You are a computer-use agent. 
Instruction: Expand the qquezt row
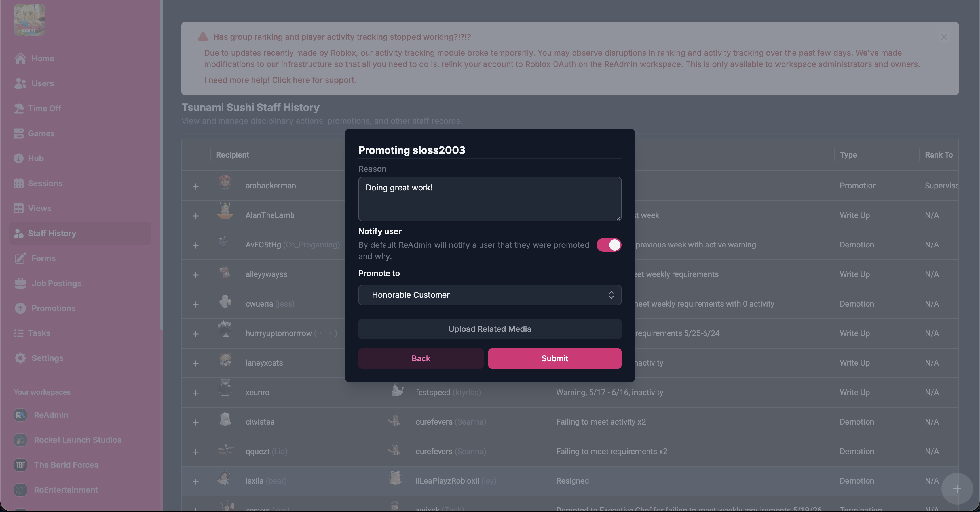(196, 452)
